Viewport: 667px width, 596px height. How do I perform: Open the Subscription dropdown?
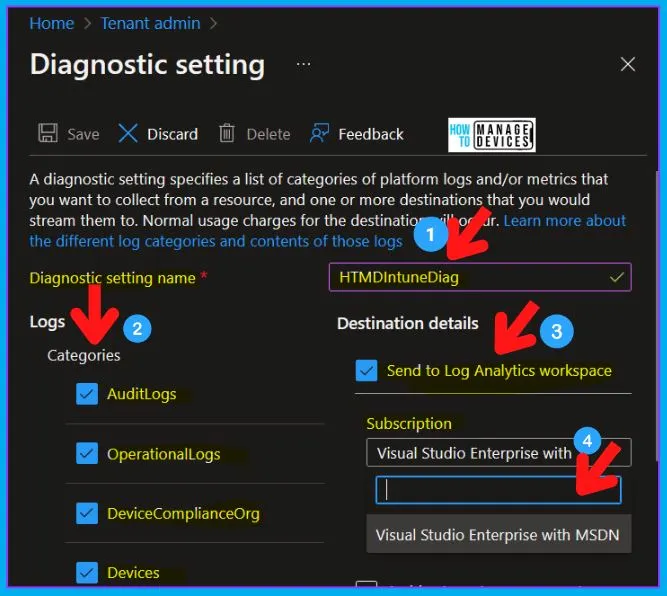point(499,453)
